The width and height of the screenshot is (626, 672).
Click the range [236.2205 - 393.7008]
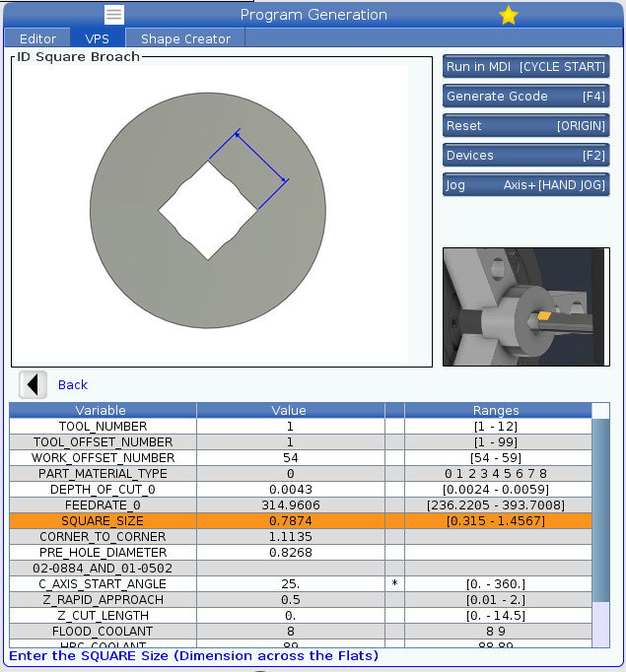coord(496,505)
